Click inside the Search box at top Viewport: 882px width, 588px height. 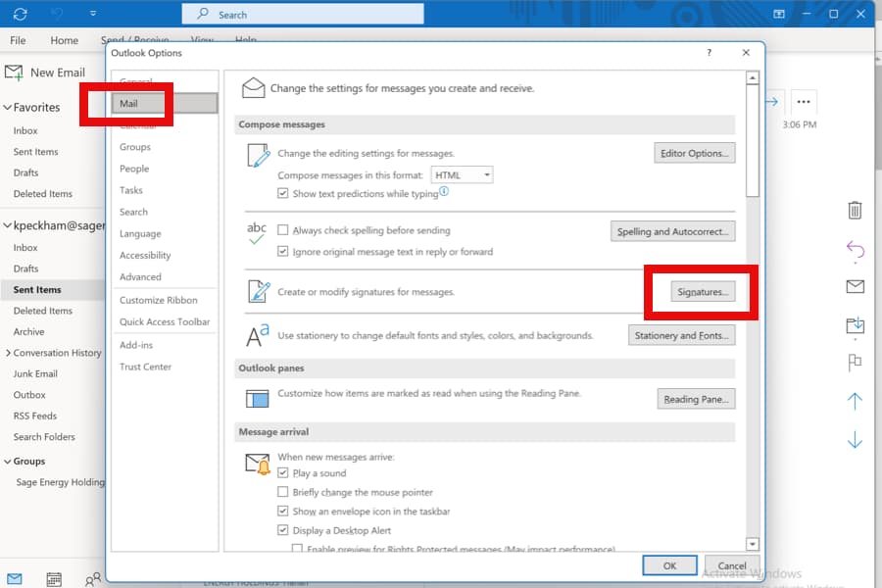tap(304, 14)
